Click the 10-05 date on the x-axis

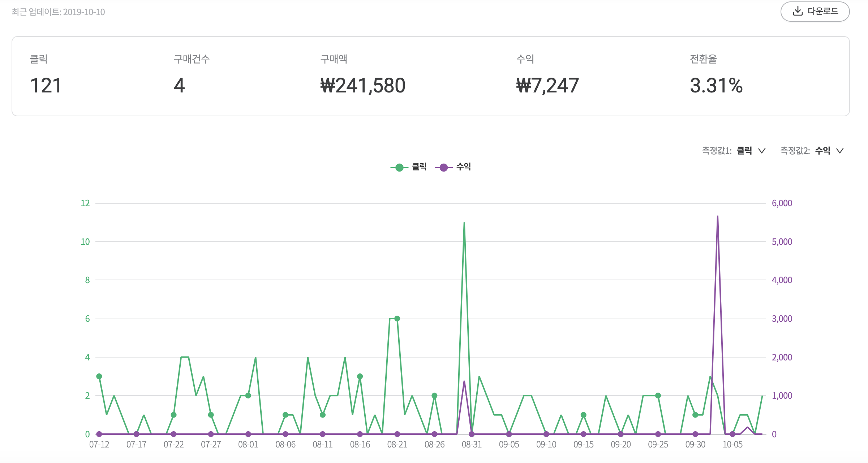click(x=732, y=445)
